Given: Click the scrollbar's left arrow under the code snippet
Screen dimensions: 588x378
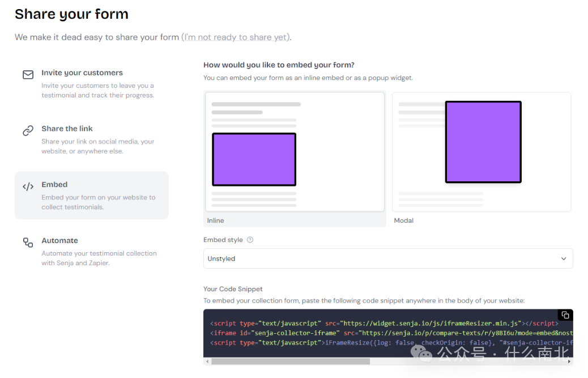Looking at the screenshot, I should tap(207, 362).
